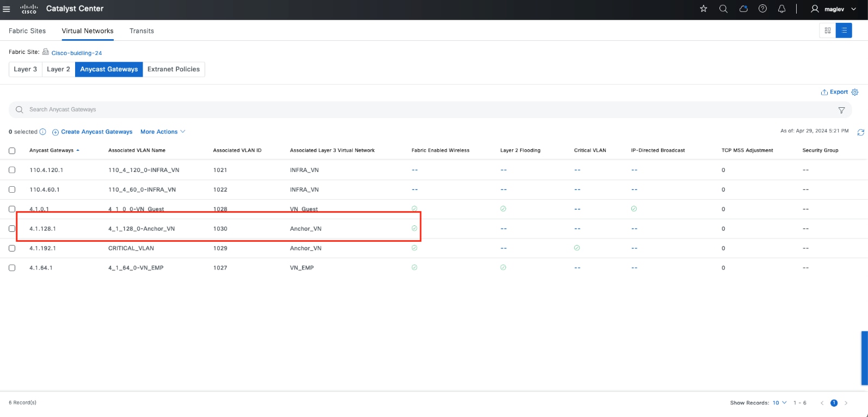
Task: Open the hamburger navigation menu
Action: click(7, 9)
